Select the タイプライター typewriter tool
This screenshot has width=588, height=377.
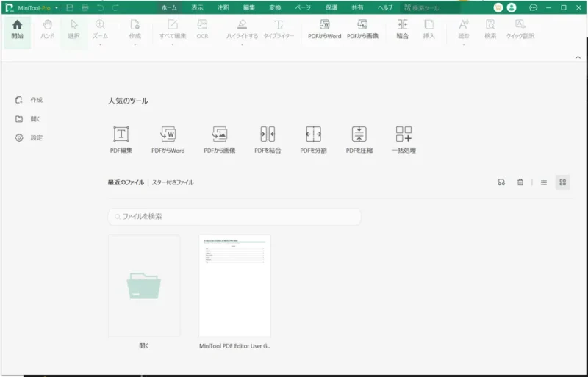(279, 29)
